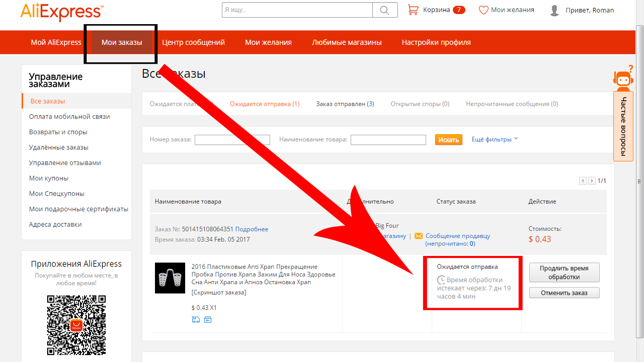
Task: Select "Мои подарочные сертификаты" in the sidebar
Action: [x=78, y=209]
